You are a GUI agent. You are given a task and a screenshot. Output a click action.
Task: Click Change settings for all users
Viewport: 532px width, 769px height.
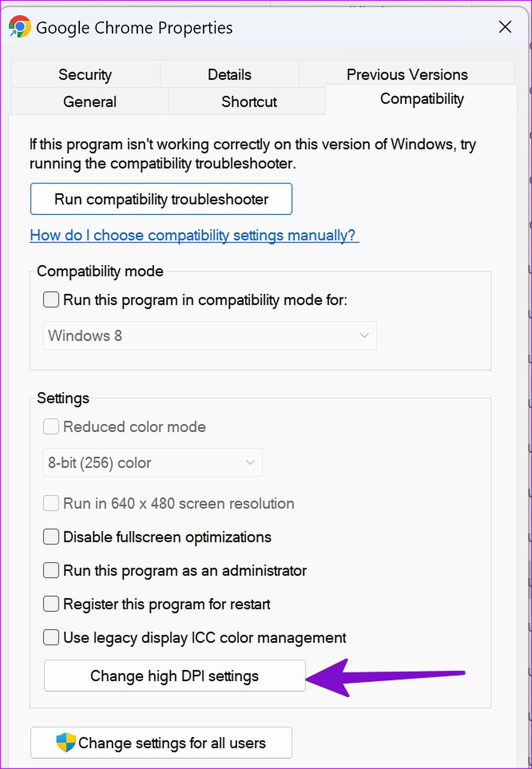[161, 743]
